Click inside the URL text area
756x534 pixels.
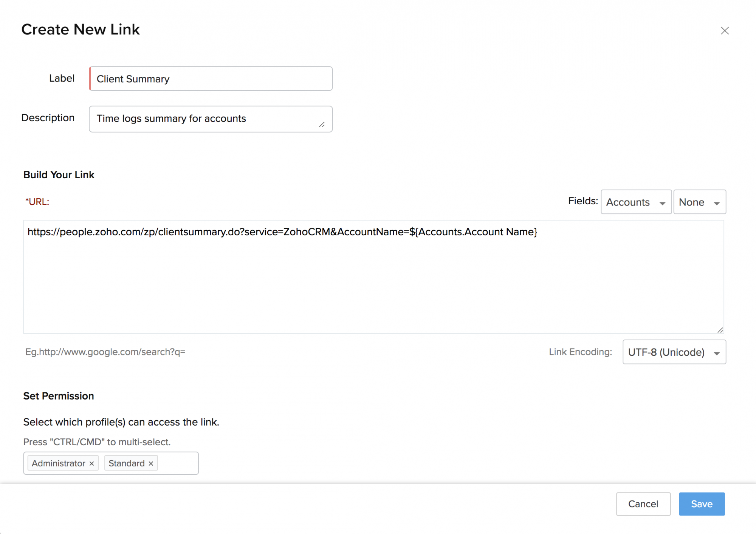coord(373,277)
